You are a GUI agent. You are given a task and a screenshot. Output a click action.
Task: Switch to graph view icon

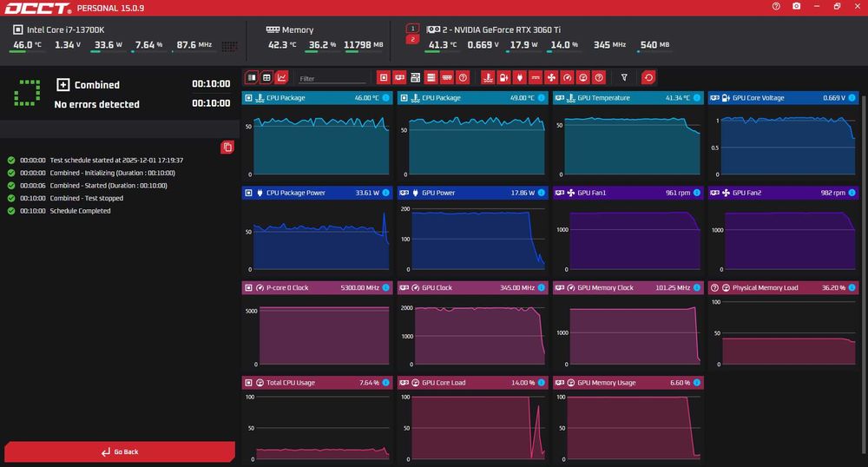tap(282, 78)
